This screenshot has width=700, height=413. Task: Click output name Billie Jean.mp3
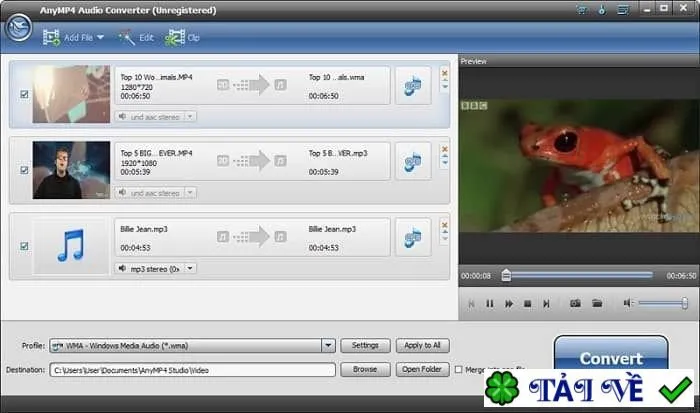click(332, 229)
